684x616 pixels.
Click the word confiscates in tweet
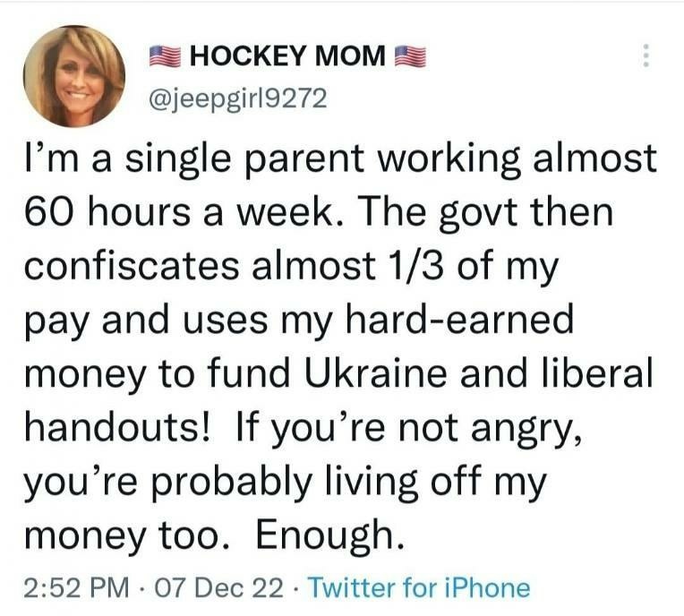coord(131,266)
